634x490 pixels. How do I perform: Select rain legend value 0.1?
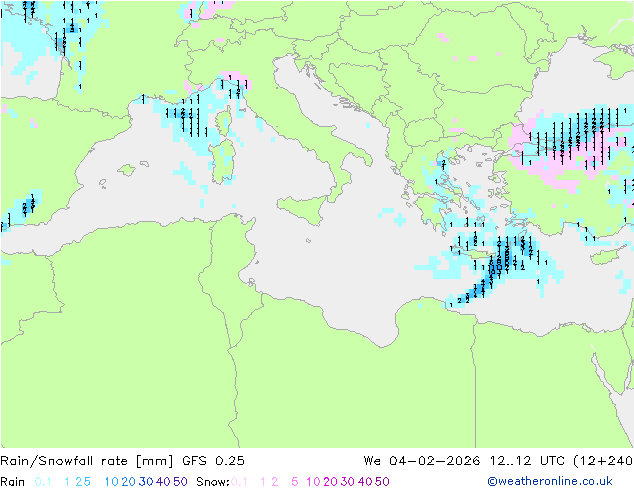43,482
